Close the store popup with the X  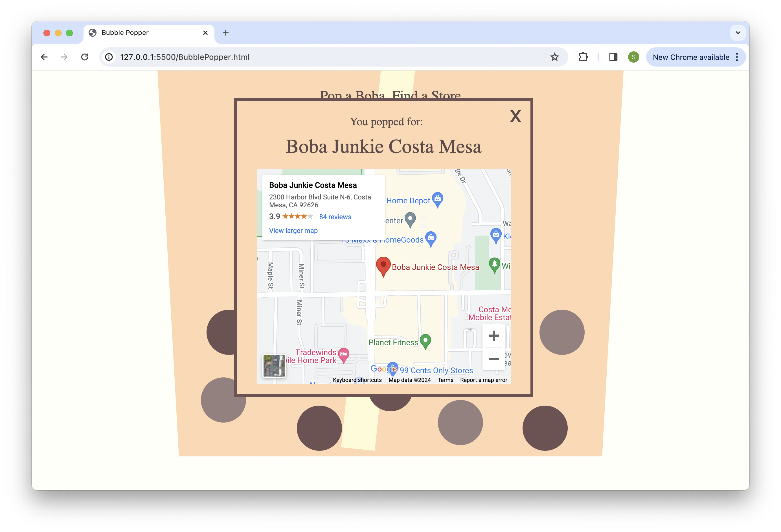pyautogui.click(x=515, y=116)
